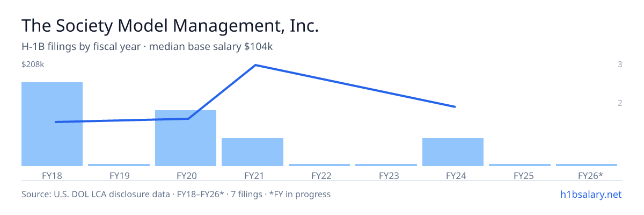Click the FY21 filings bar

pos(252,152)
